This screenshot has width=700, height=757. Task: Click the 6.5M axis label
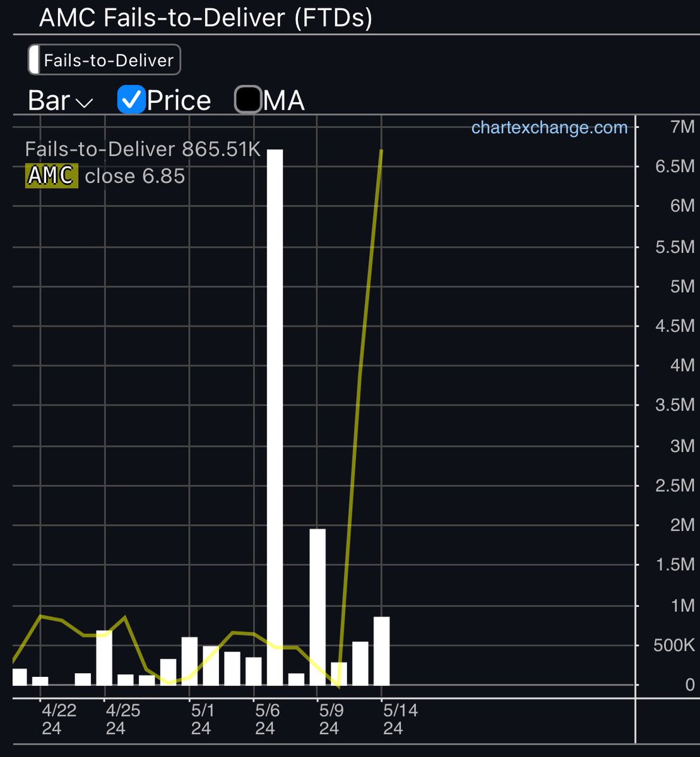(675, 166)
